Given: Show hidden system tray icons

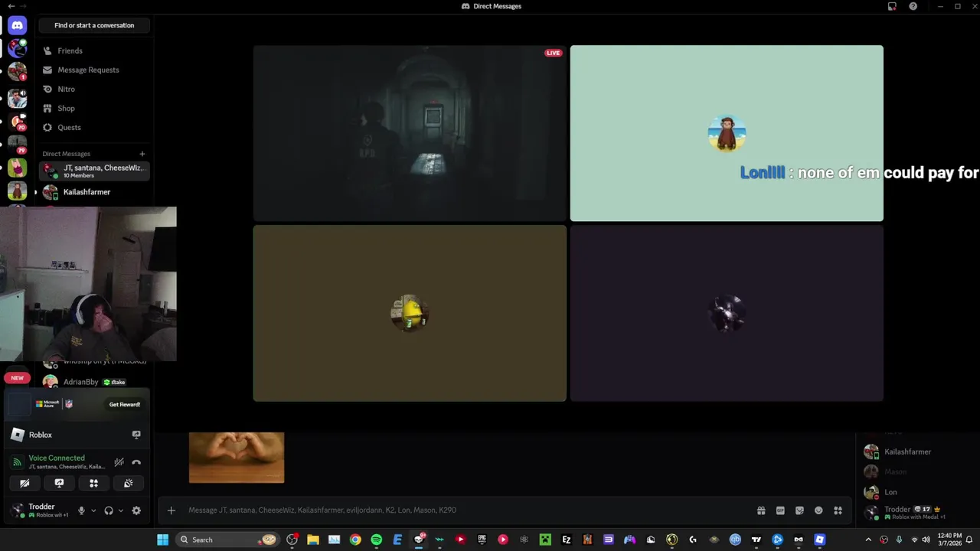Looking at the screenshot, I should [x=868, y=540].
